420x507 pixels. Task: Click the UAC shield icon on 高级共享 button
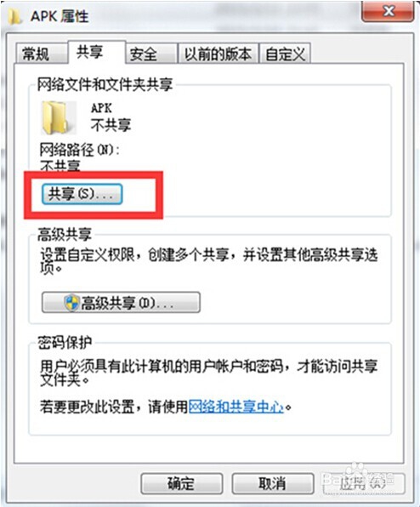(71, 303)
